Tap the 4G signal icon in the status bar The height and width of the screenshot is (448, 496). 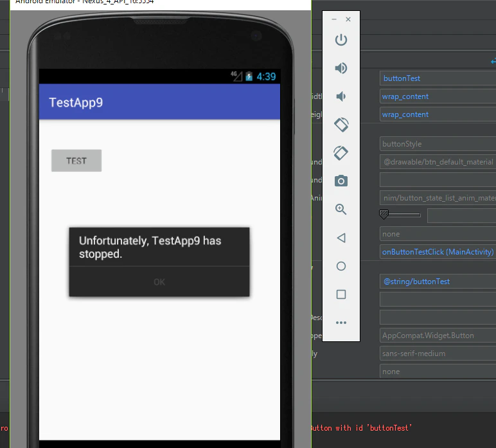(236, 76)
